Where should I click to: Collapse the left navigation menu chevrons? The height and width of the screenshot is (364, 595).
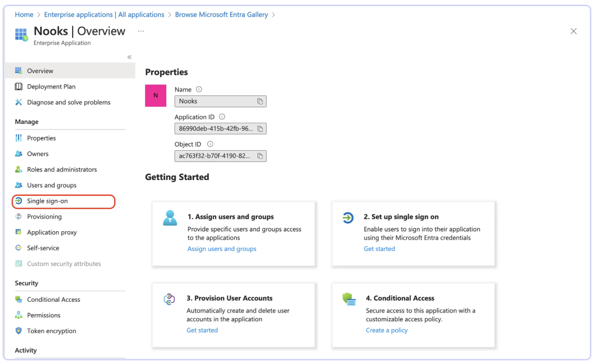(x=129, y=57)
